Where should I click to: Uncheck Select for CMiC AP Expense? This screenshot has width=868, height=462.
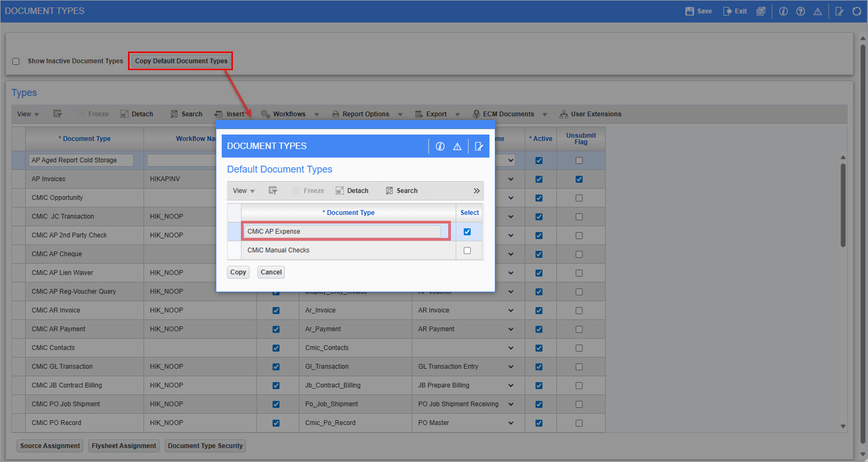pos(467,232)
